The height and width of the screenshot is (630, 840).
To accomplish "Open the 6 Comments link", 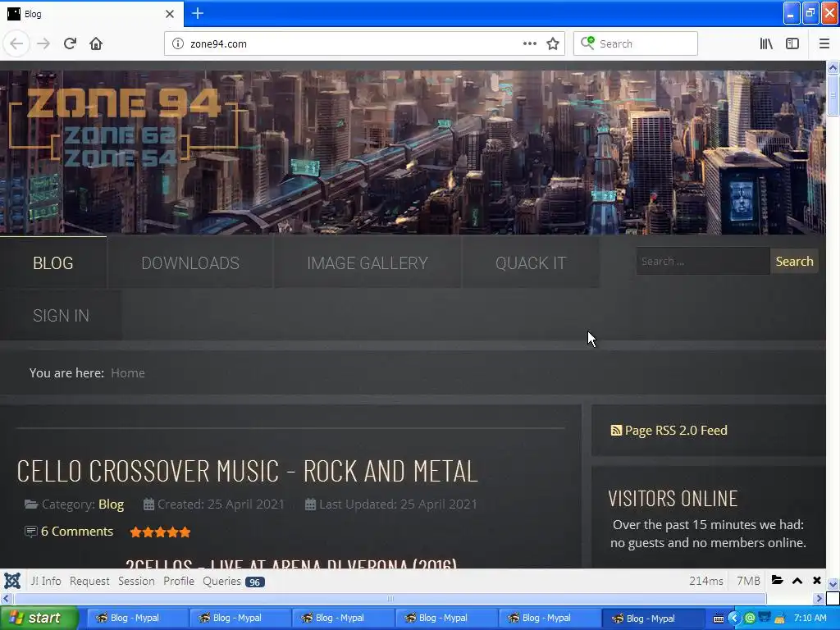I will (x=76, y=532).
